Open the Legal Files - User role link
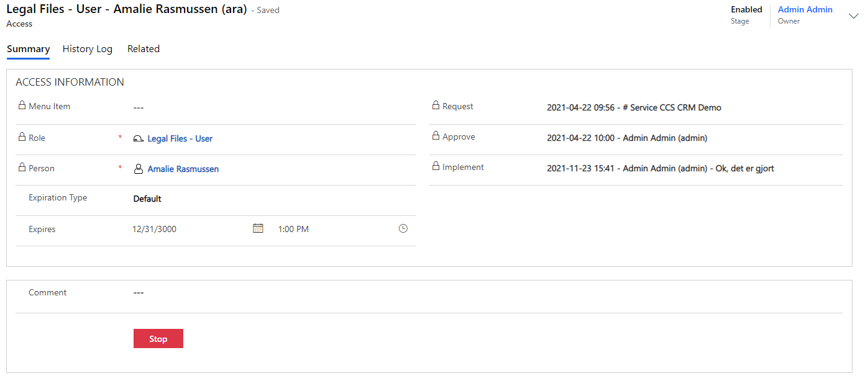 point(180,139)
